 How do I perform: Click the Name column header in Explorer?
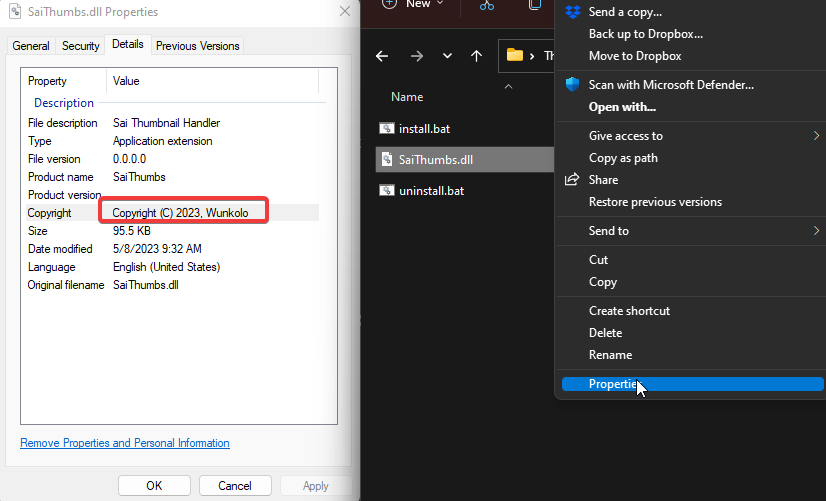pyautogui.click(x=407, y=97)
